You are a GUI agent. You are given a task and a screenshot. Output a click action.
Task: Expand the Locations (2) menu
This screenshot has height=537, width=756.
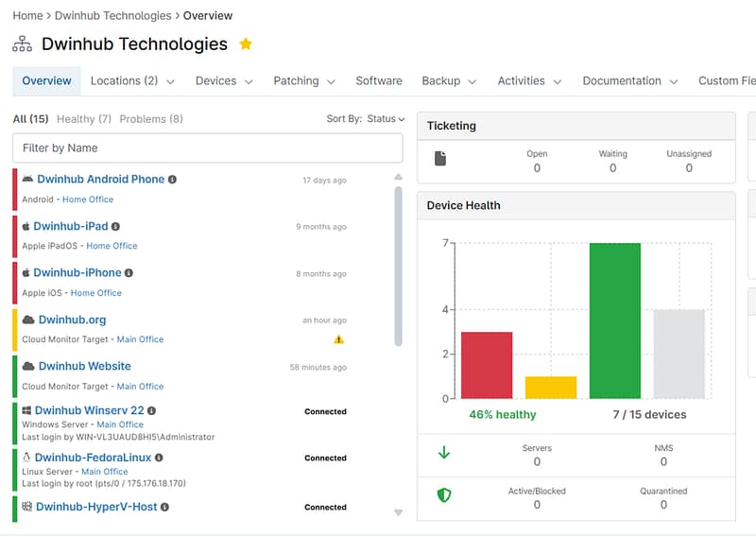pos(132,81)
